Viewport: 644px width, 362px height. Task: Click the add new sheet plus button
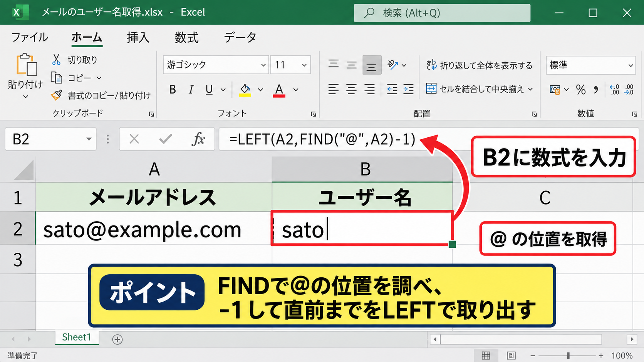(x=117, y=339)
